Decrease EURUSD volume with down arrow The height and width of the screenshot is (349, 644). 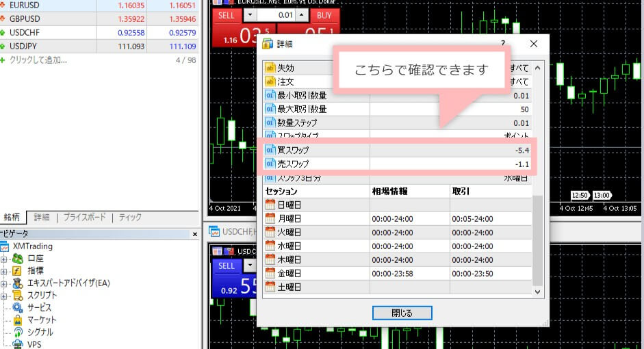(x=250, y=15)
